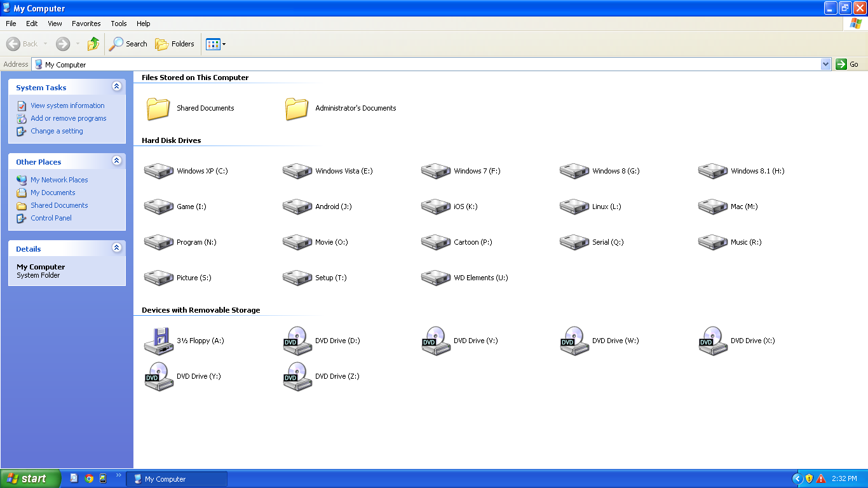
Task: Select the Movie (O:) drive icon
Action: tap(297, 242)
